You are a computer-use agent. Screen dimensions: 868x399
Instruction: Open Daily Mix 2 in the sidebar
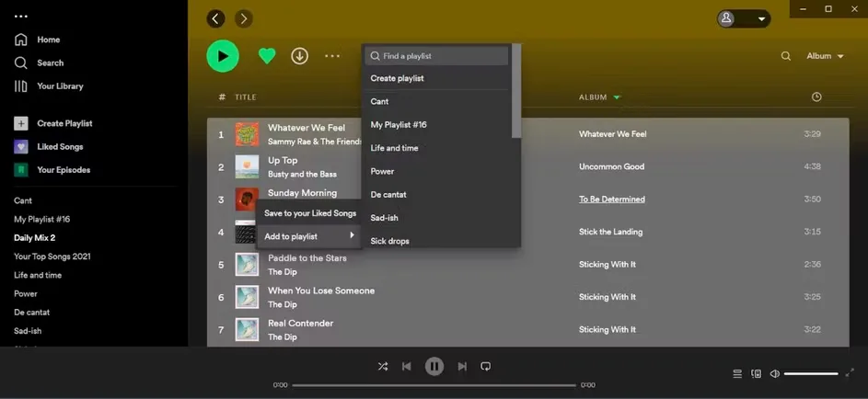pyautogui.click(x=34, y=238)
